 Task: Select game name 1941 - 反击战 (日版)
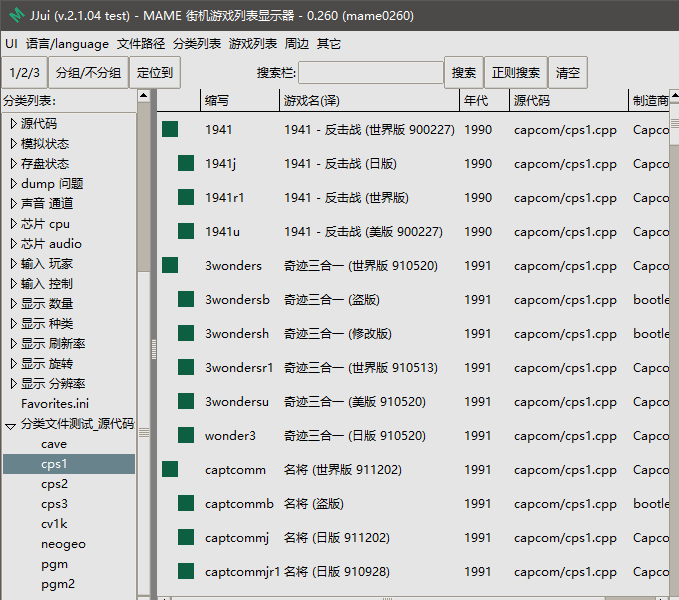coord(340,164)
